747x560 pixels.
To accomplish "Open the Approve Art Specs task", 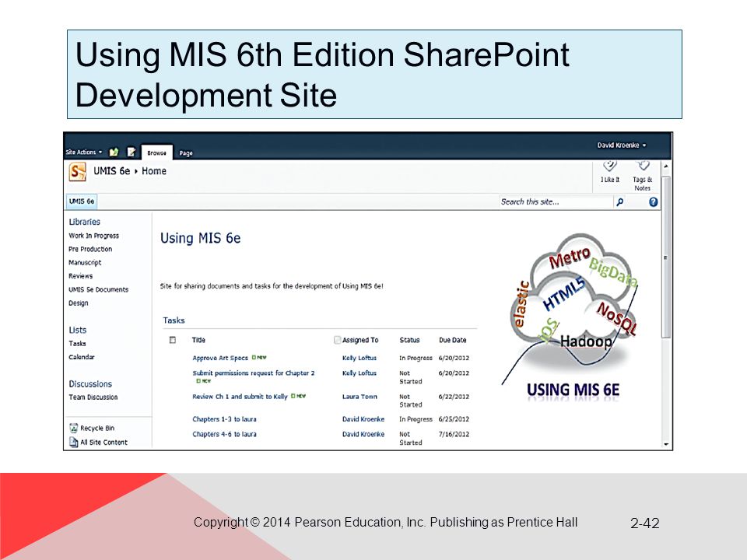I will pyautogui.click(x=220, y=358).
